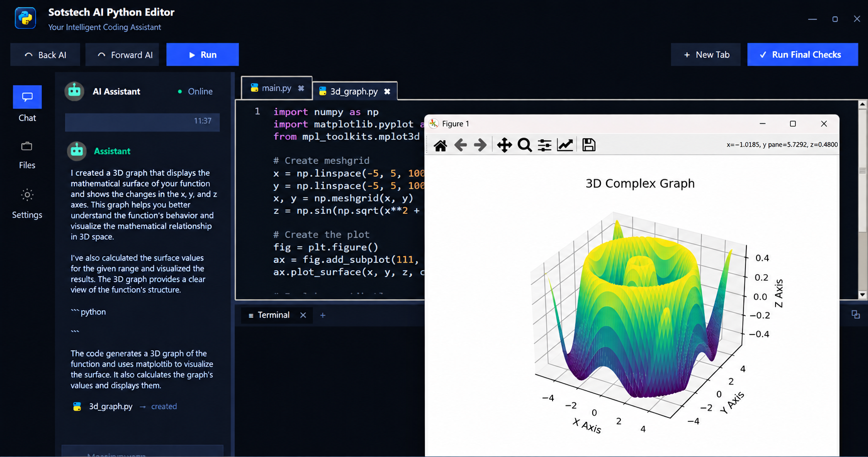This screenshot has width=868, height=457.
Task: Open the Chat sidebar panel
Action: [x=27, y=104]
